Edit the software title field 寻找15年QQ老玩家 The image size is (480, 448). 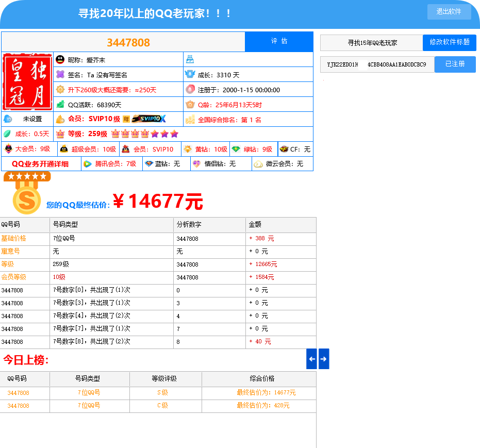372,43
